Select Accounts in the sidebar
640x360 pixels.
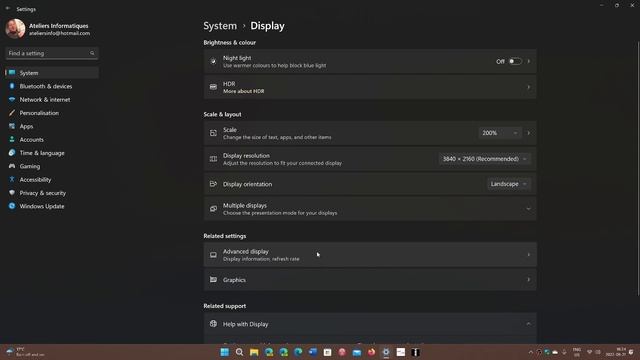click(52, 140)
